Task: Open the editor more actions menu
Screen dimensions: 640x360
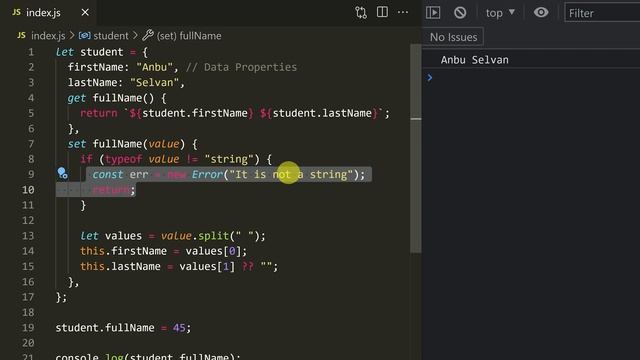Action: [x=403, y=12]
